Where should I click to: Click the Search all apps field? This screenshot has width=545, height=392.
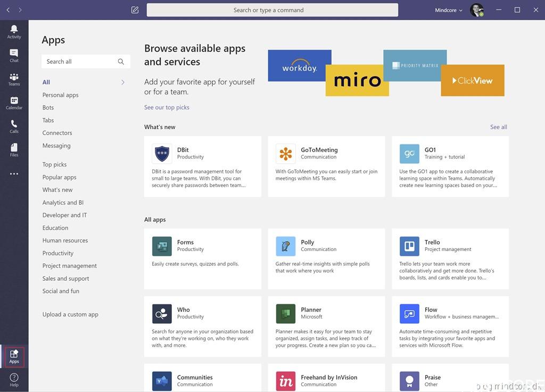point(80,62)
